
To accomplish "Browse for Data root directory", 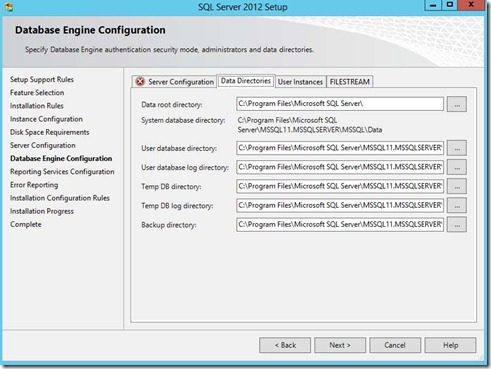I will click(x=457, y=104).
